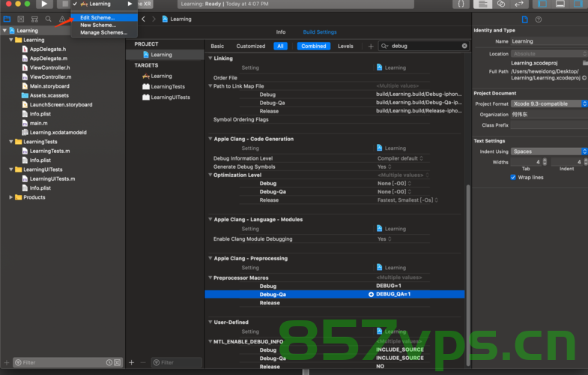Click the build settings search field
Image resolution: width=588 pixels, height=375 pixels.
[x=423, y=46]
